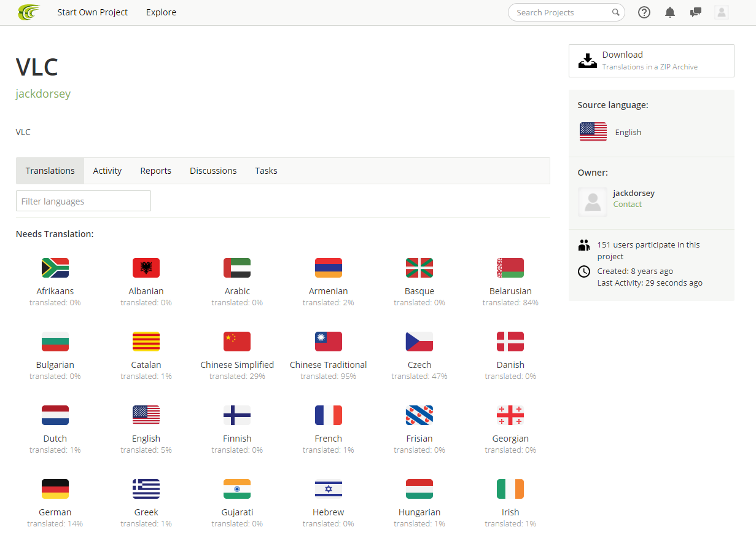The height and width of the screenshot is (535, 756).
Task: Focus the Search Projects field
Action: pyautogui.click(x=566, y=12)
